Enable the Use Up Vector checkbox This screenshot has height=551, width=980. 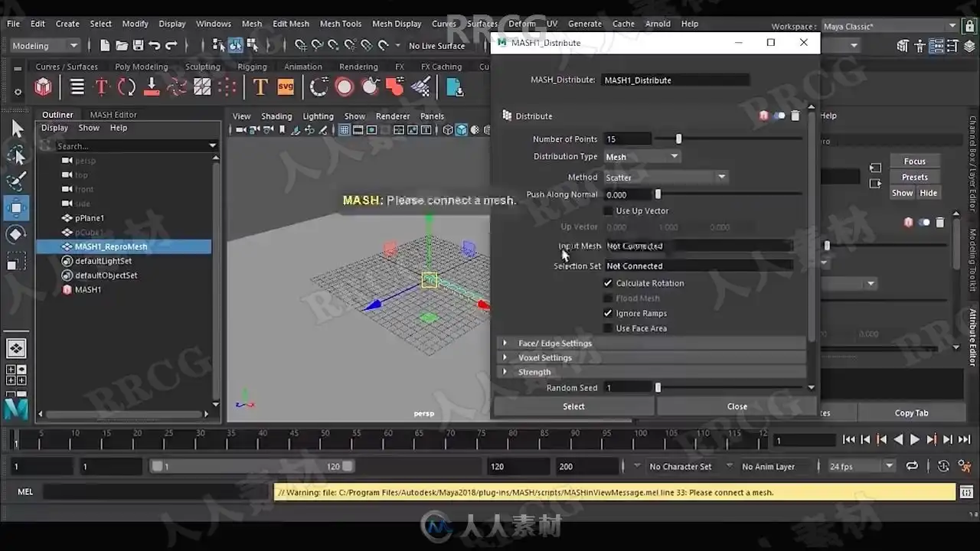pos(609,211)
